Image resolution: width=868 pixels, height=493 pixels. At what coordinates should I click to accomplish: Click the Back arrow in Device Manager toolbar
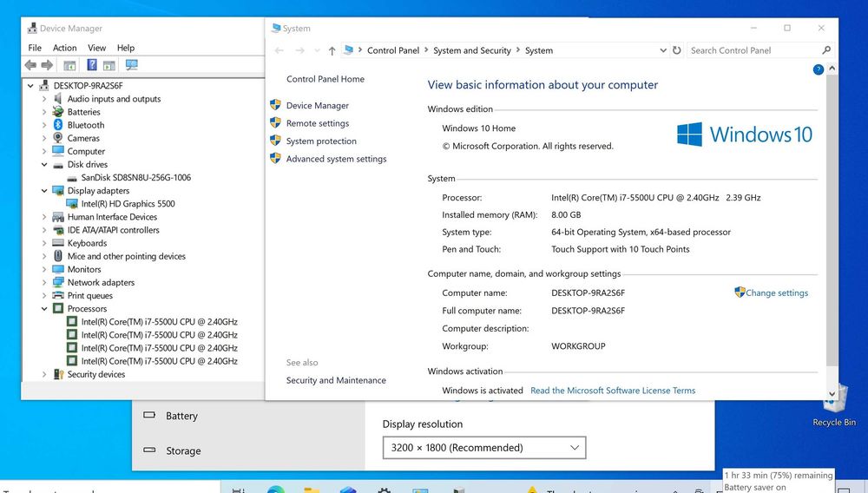pos(30,65)
